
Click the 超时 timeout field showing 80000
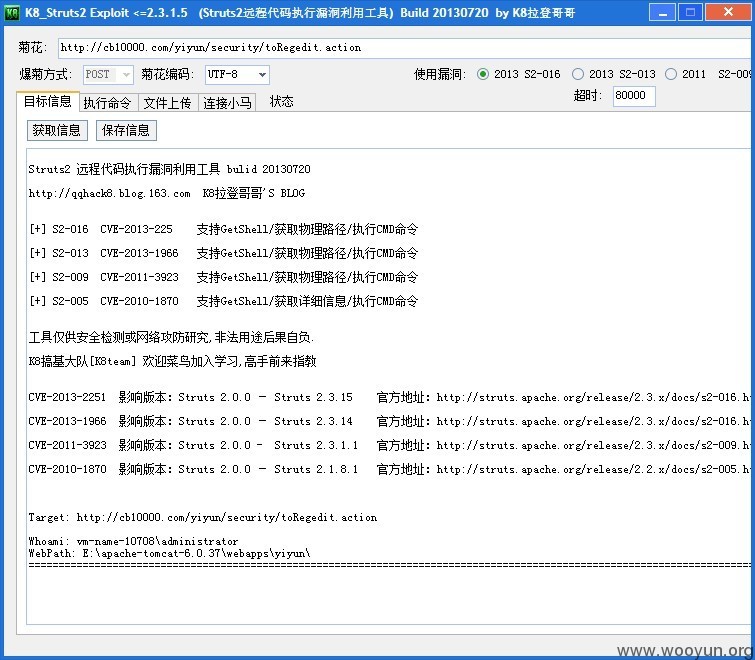[x=634, y=95]
